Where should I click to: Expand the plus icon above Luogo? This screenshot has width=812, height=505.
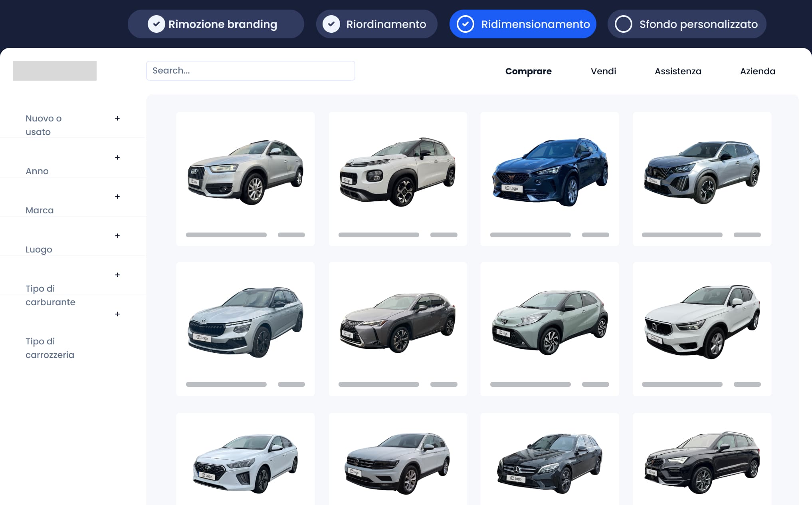(x=117, y=236)
